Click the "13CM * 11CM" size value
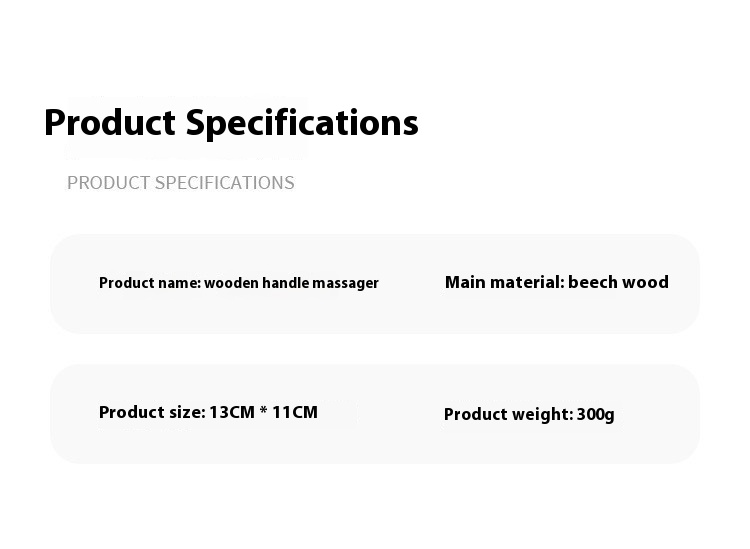 263,412
